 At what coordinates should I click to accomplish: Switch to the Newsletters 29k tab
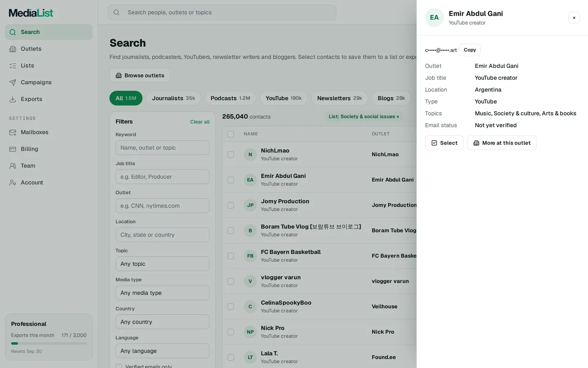click(x=340, y=98)
